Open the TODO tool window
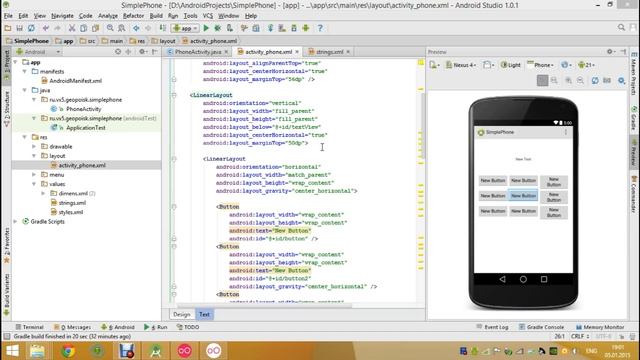This screenshot has width=640, height=360. tap(188, 327)
